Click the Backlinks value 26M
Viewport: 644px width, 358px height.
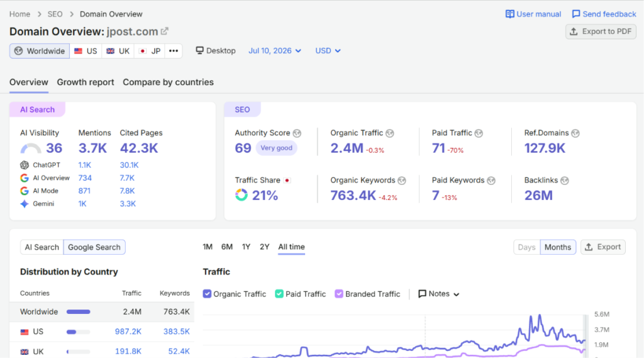[x=538, y=195]
